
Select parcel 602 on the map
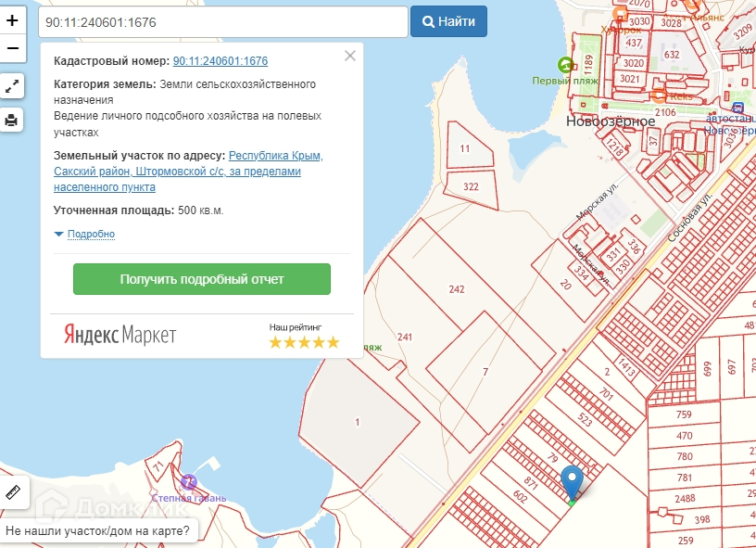521,497
